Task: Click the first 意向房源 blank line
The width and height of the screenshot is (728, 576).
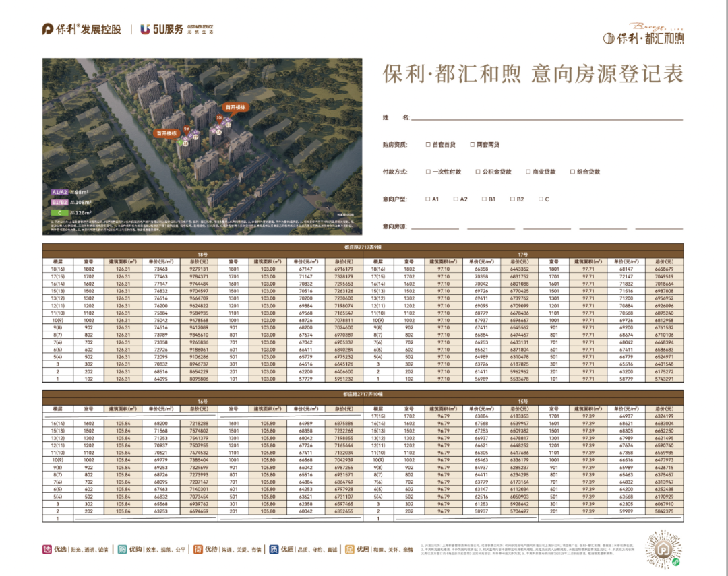Action: pyautogui.click(x=435, y=226)
